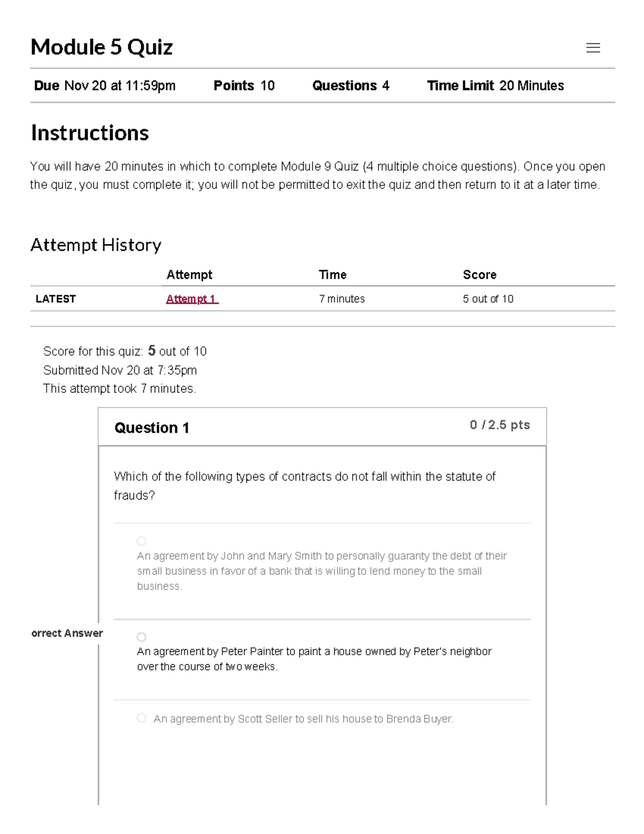644x834 pixels.
Task: Click the Time Limit 20 Minutes label
Action: coord(495,85)
